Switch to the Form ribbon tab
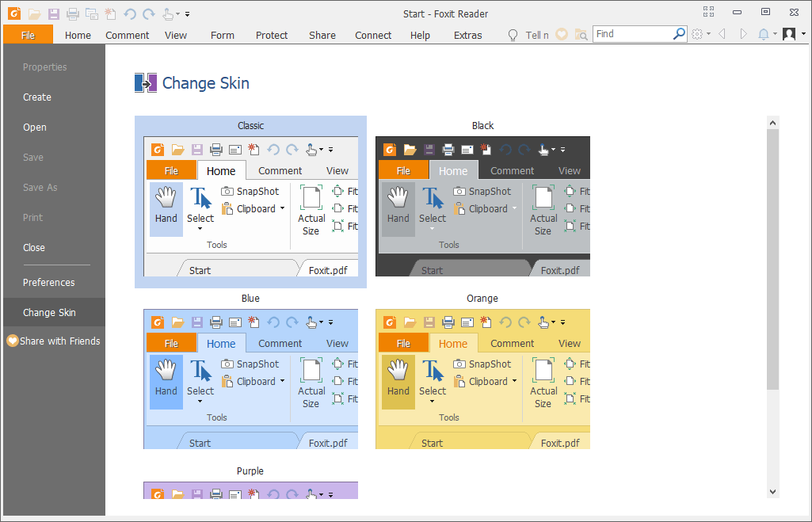812x522 pixels. [x=223, y=35]
